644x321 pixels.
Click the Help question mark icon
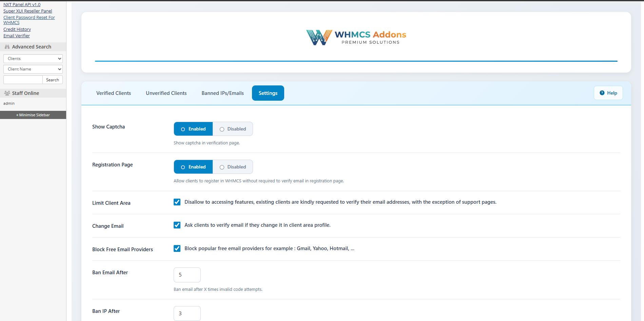click(602, 93)
